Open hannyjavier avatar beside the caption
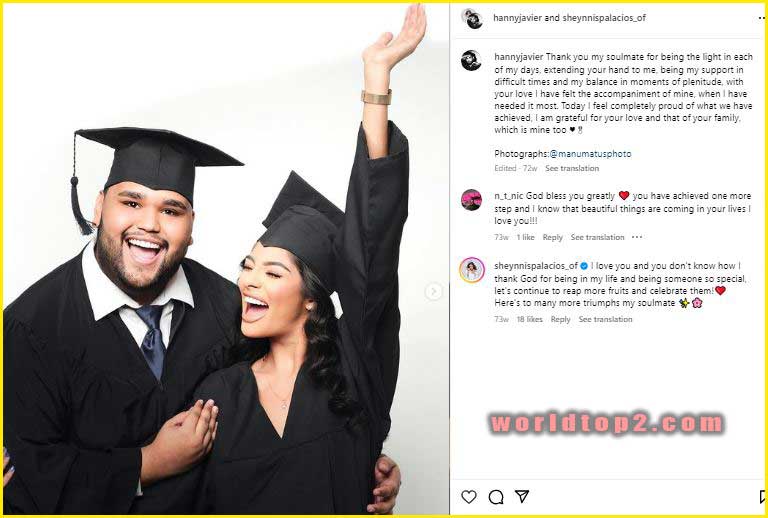This screenshot has width=768, height=518. coord(471,60)
